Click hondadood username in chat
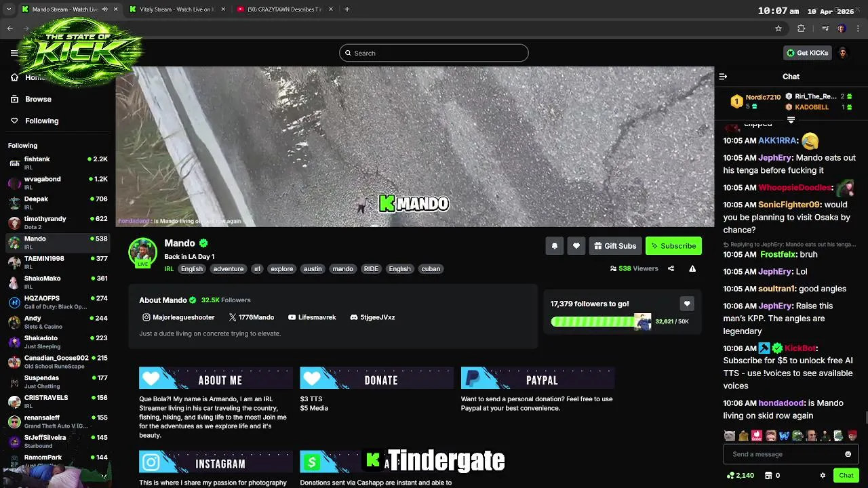This screenshot has width=868, height=488. [781, 403]
